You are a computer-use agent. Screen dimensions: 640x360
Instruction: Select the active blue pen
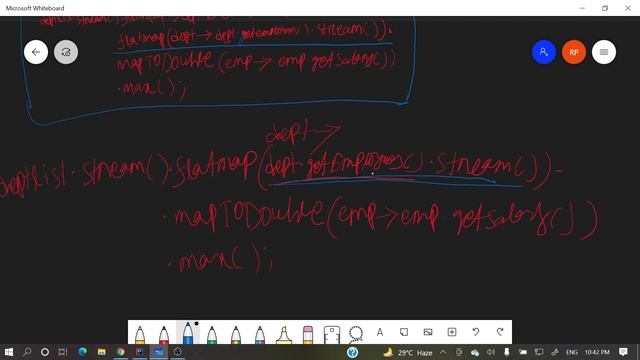(x=188, y=333)
